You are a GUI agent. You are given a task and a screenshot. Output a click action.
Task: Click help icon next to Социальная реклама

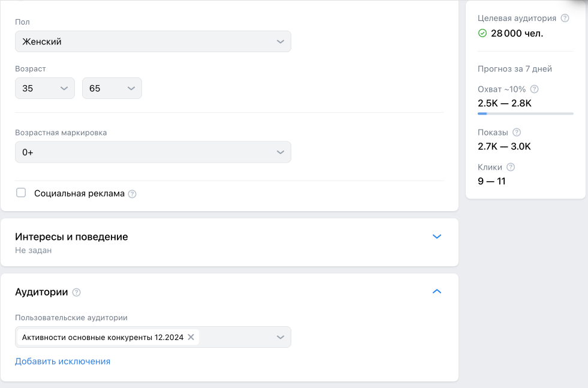(x=132, y=194)
